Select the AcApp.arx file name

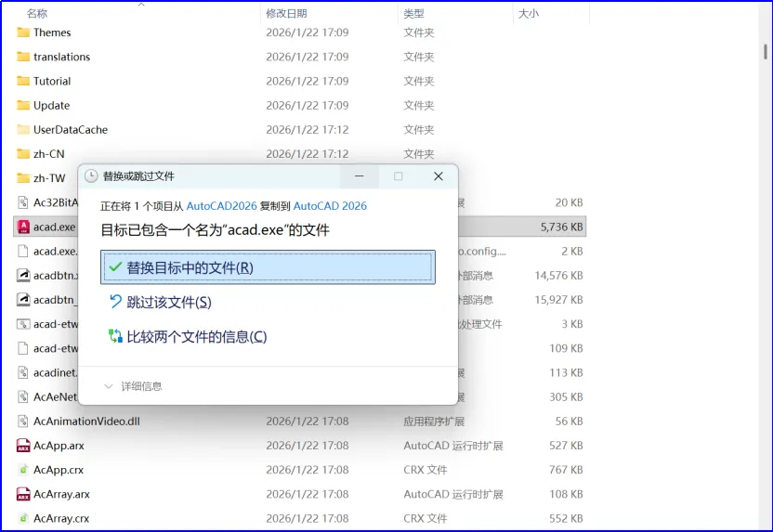[x=59, y=446]
